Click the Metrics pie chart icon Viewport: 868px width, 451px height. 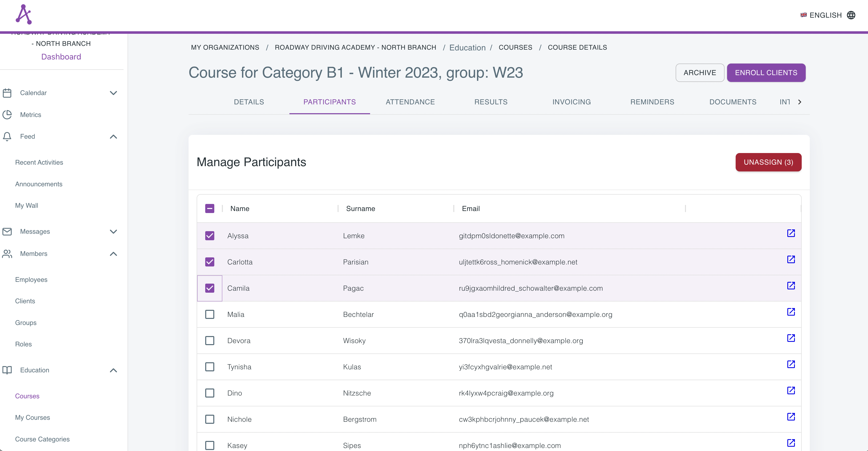point(7,115)
